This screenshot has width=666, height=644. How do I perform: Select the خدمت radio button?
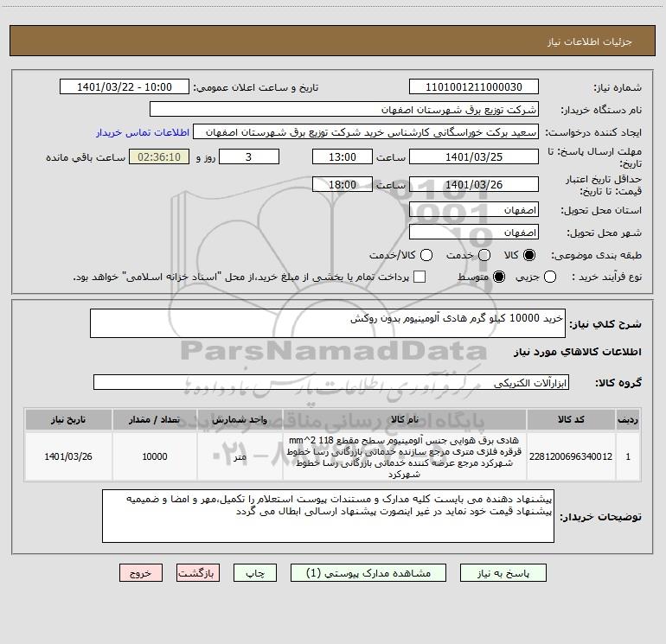coord(484,255)
